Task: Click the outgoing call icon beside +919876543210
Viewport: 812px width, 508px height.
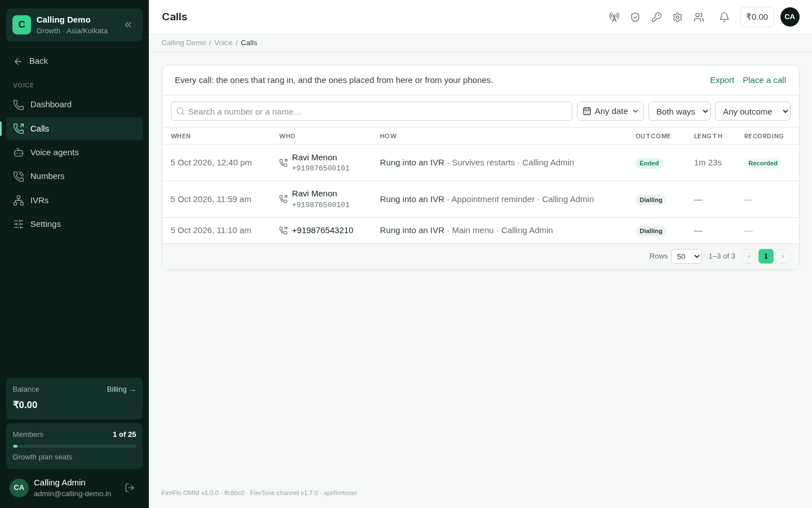Action: coord(283,230)
